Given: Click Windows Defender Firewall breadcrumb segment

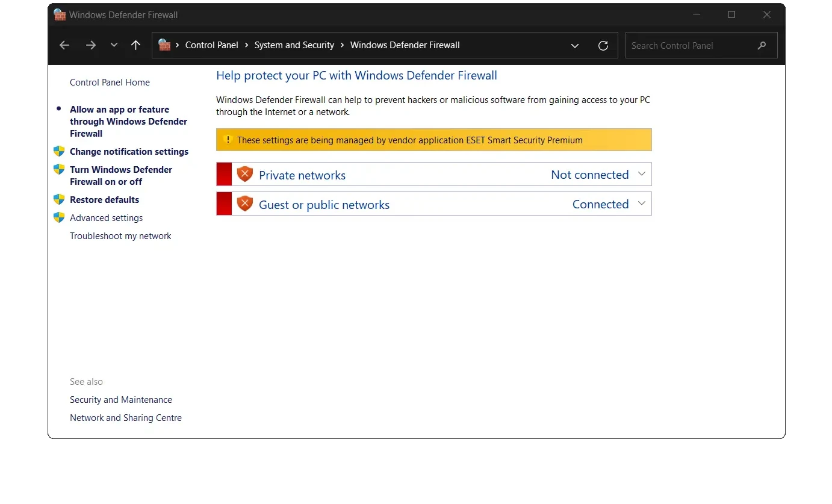Looking at the screenshot, I should 405,45.
